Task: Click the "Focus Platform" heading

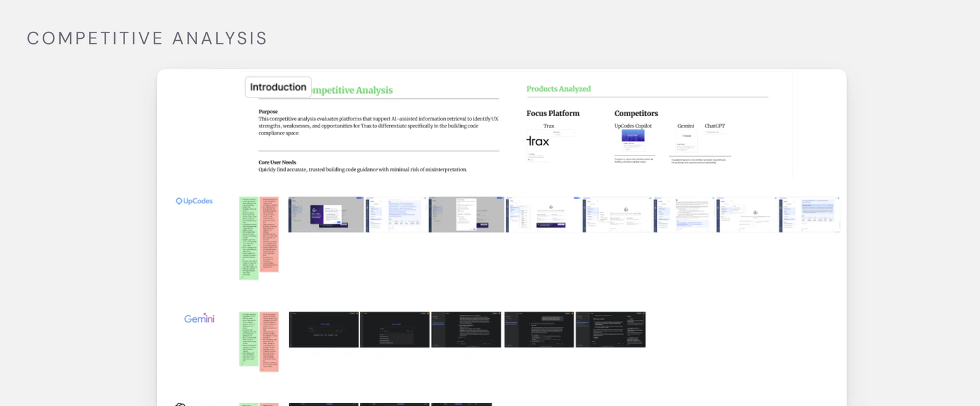Action: tap(553, 113)
